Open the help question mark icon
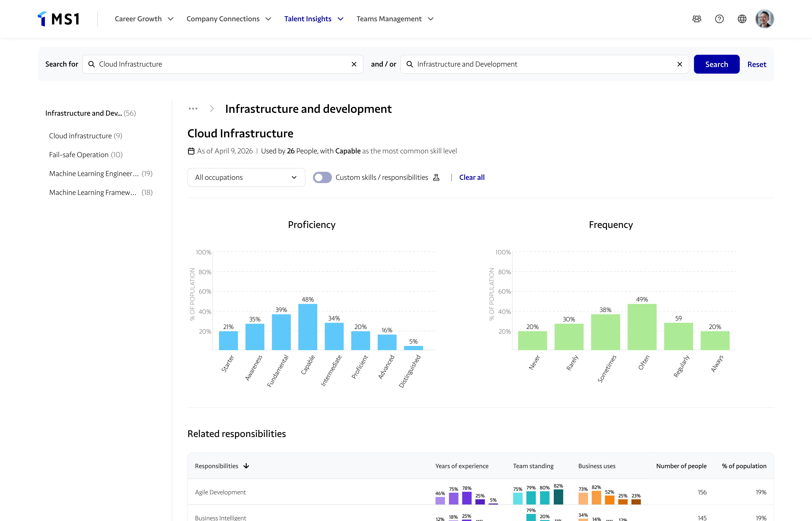Image resolution: width=812 pixels, height=521 pixels. point(719,19)
